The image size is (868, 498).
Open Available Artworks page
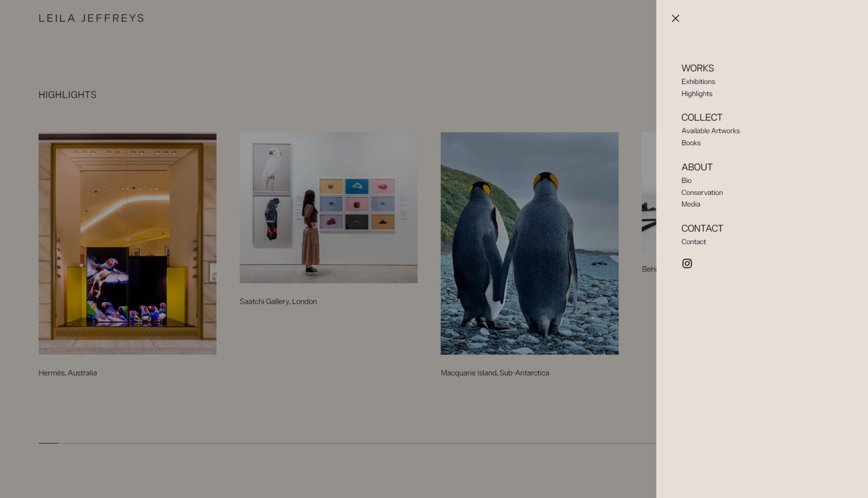(x=710, y=131)
